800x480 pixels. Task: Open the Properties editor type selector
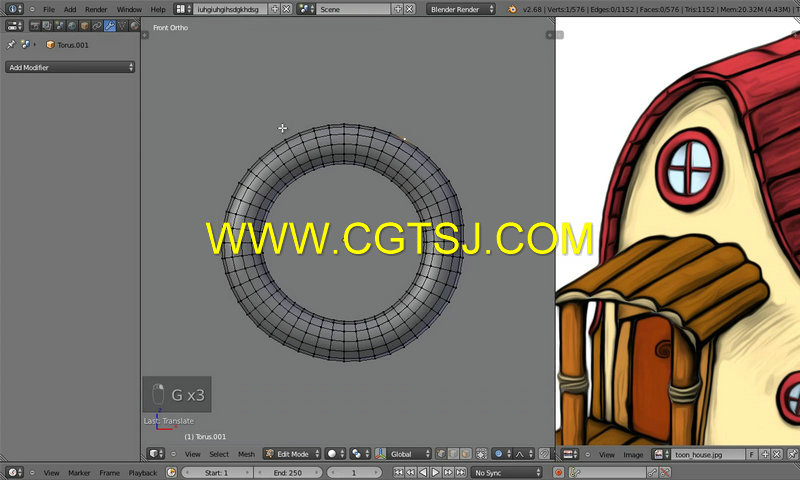tap(14, 26)
